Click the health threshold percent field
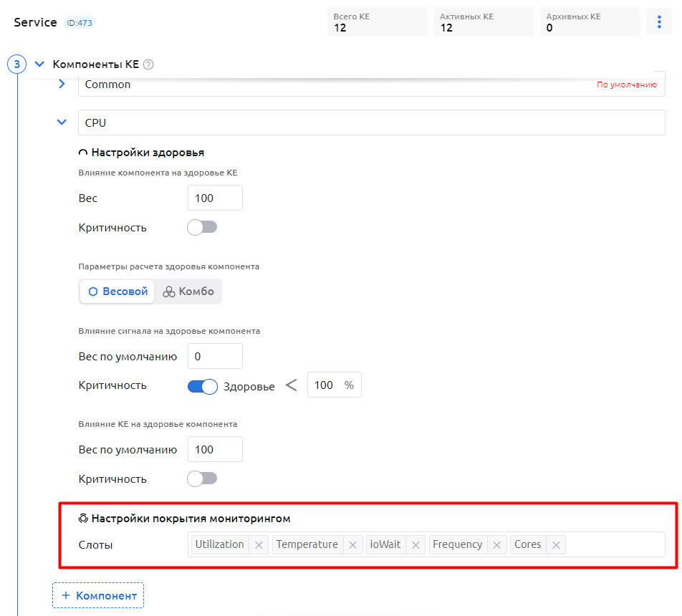The height and width of the screenshot is (616, 682). pos(325,385)
